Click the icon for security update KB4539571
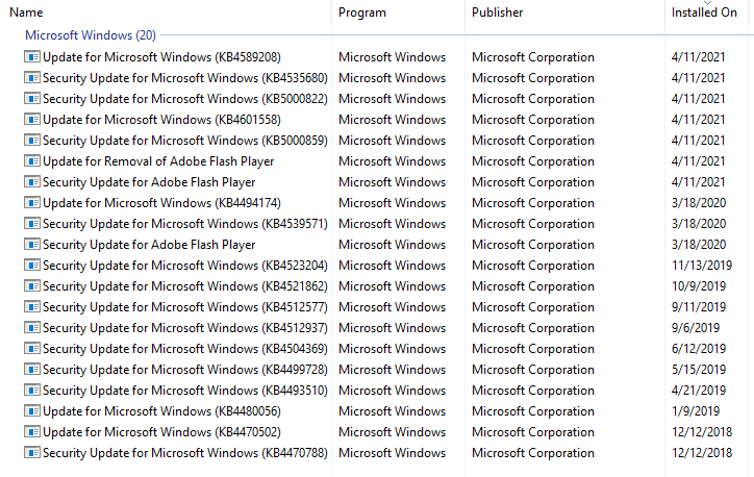Screen dimensions: 754x477 [32, 224]
